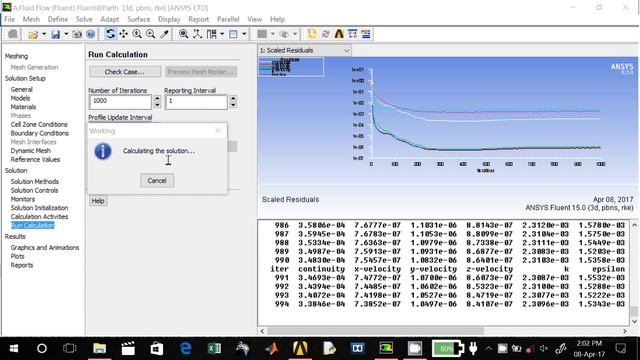The image size is (640, 360).
Task: Select Reference Values in the navigation tree
Action: pyautogui.click(x=35, y=159)
